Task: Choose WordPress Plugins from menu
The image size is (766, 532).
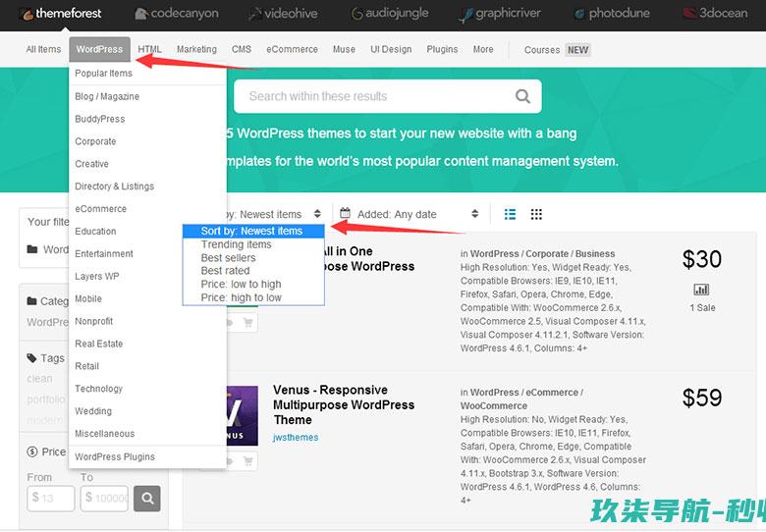Action: coord(115,456)
